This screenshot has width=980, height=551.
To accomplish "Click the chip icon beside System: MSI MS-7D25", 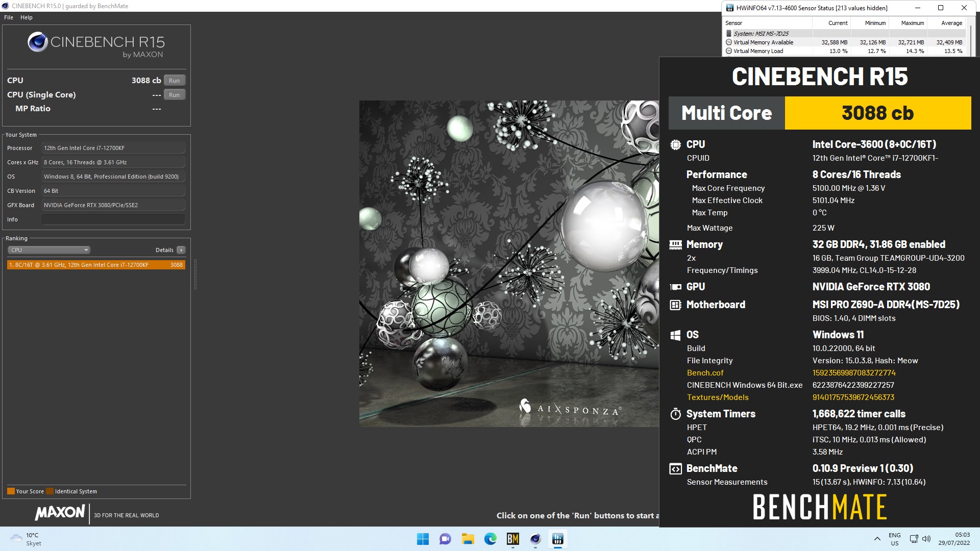I will click(729, 34).
